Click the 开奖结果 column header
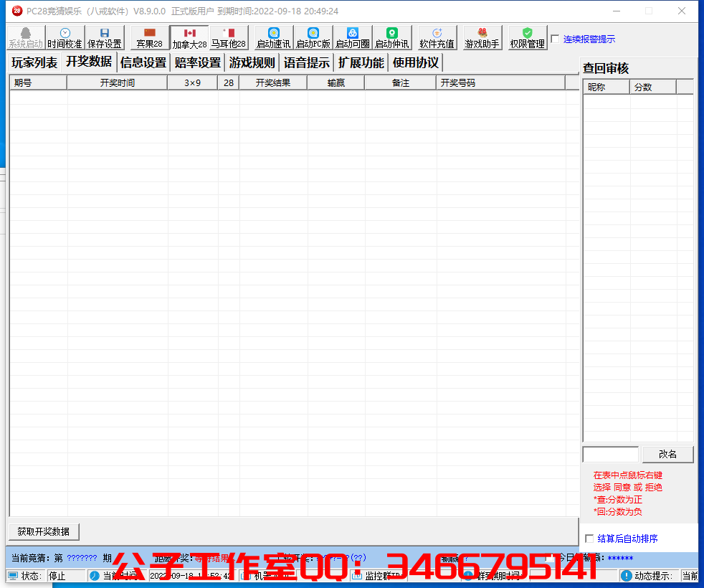Viewport: 704px width, 588px height. click(273, 83)
